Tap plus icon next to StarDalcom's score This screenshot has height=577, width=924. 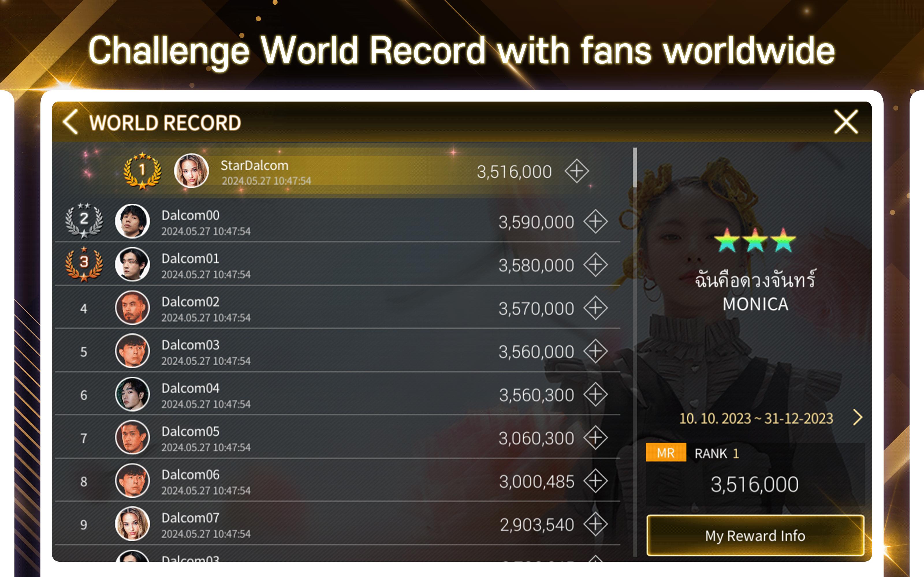[x=577, y=171]
